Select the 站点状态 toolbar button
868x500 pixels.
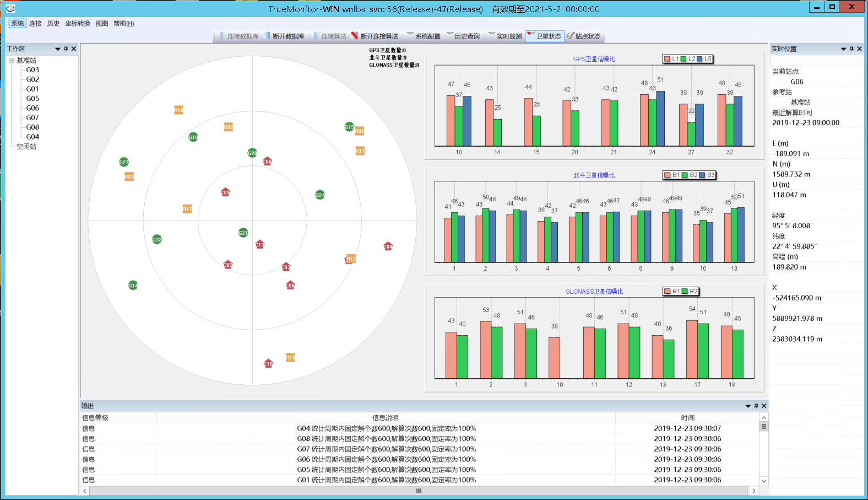coord(584,36)
